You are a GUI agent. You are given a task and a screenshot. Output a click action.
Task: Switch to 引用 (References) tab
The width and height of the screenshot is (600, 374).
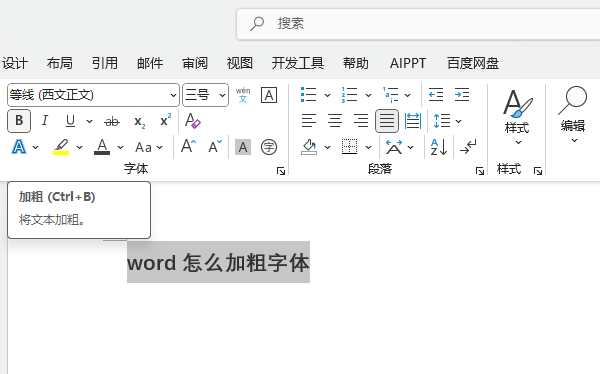click(105, 63)
